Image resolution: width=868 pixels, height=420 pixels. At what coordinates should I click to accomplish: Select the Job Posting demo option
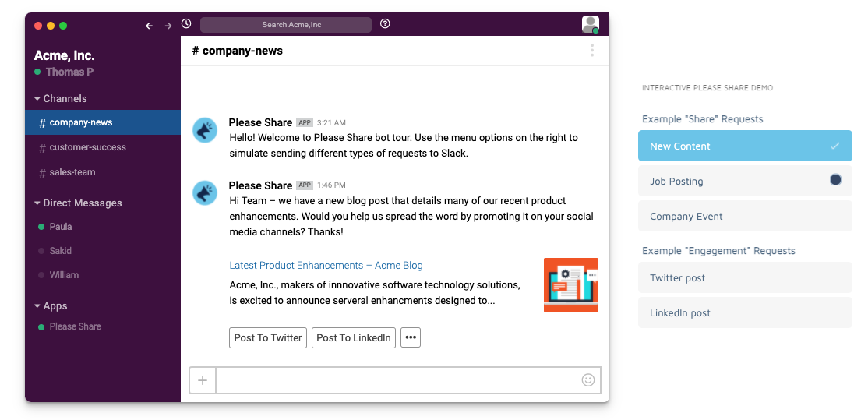click(745, 181)
